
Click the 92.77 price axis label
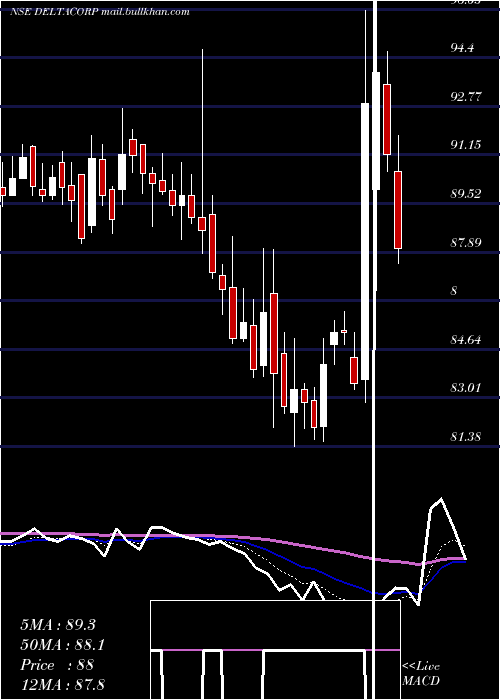coord(466,96)
